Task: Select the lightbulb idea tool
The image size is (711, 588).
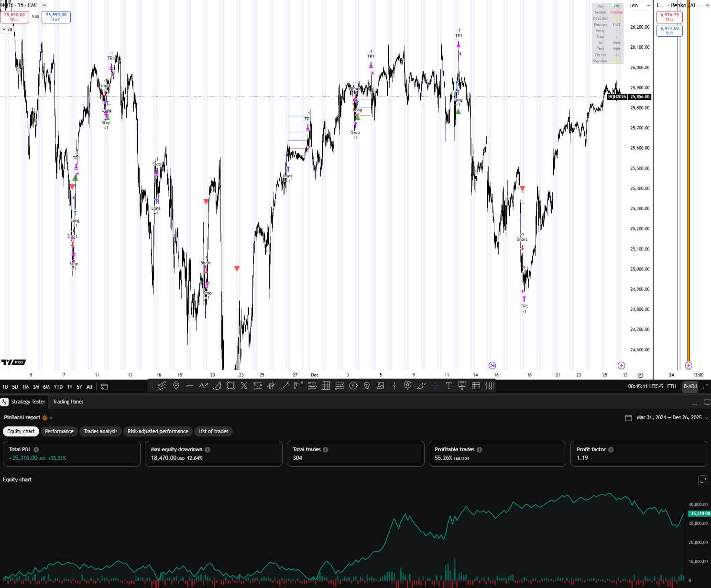Action: (367, 386)
